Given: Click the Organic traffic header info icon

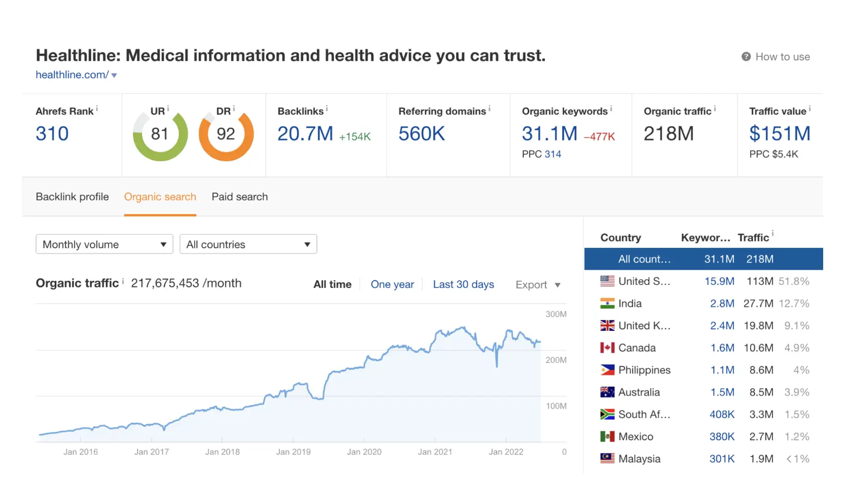Looking at the screenshot, I should (x=715, y=109).
